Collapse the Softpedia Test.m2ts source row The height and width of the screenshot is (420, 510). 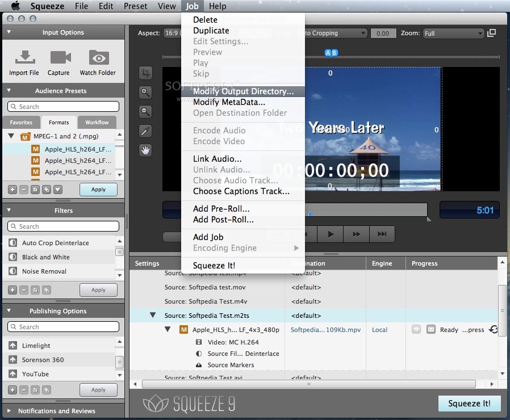point(153,315)
